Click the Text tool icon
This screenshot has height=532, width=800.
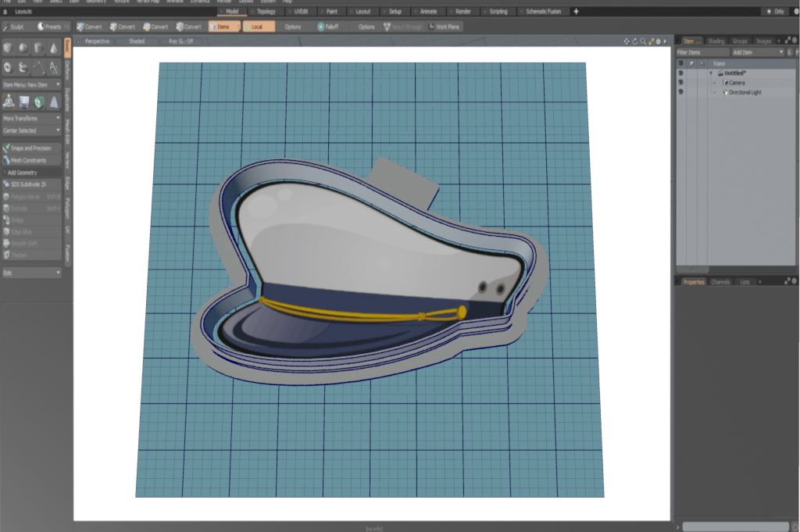53,68
